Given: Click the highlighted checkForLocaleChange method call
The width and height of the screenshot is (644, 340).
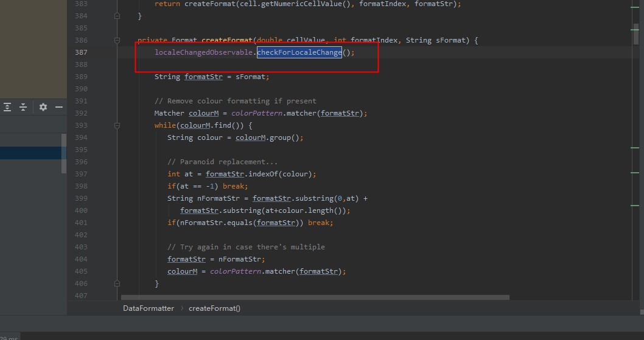Looking at the screenshot, I should tap(299, 52).
